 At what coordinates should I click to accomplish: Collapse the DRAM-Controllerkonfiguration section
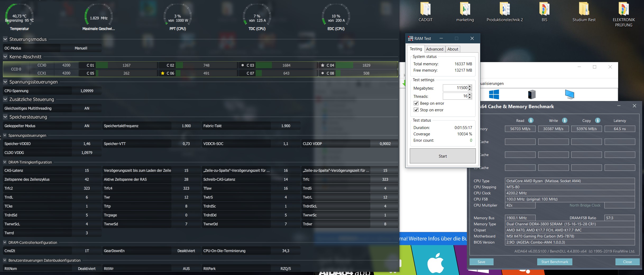pyautogui.click(x=5, y=242)
